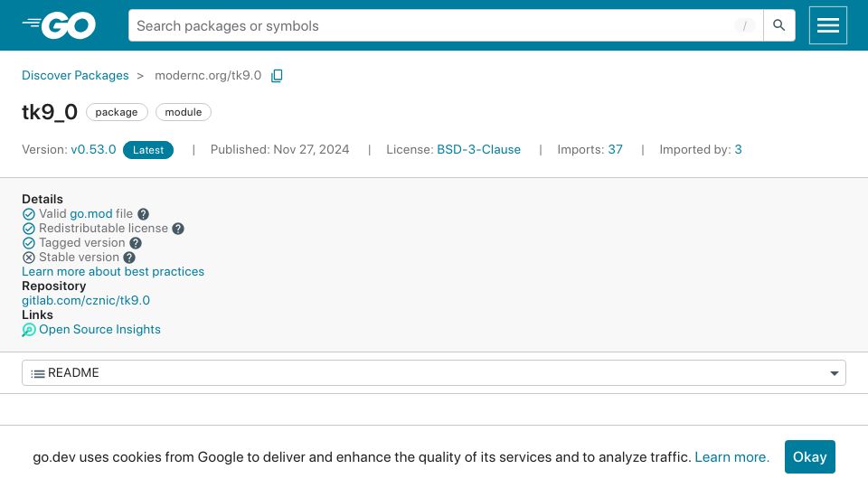The width and height of the screenshot is (868, 488).
Task: Open cookie notice Learn more link
Action: click(x=731, y=457)
